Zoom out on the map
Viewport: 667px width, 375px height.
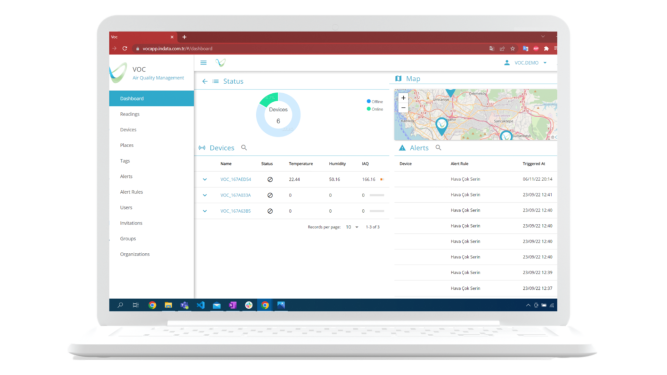(403, 108)
